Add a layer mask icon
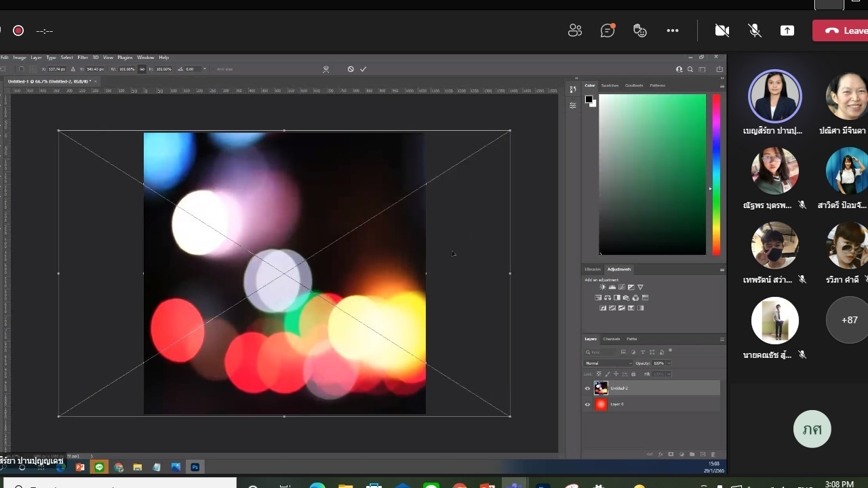Screen dimensions: 868x488 click(671, 454)
